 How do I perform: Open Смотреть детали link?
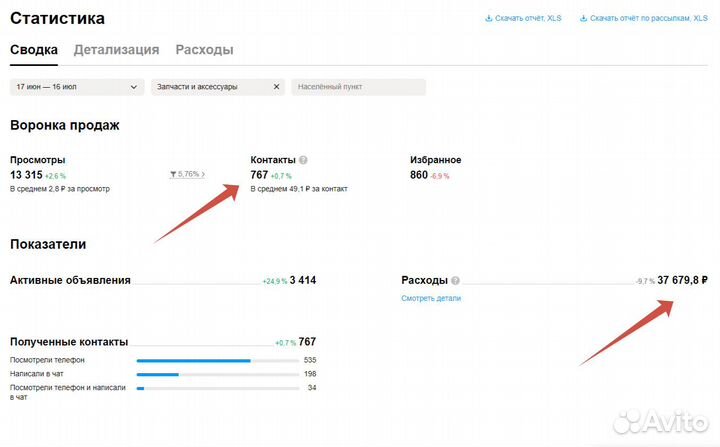pos(431,298)
